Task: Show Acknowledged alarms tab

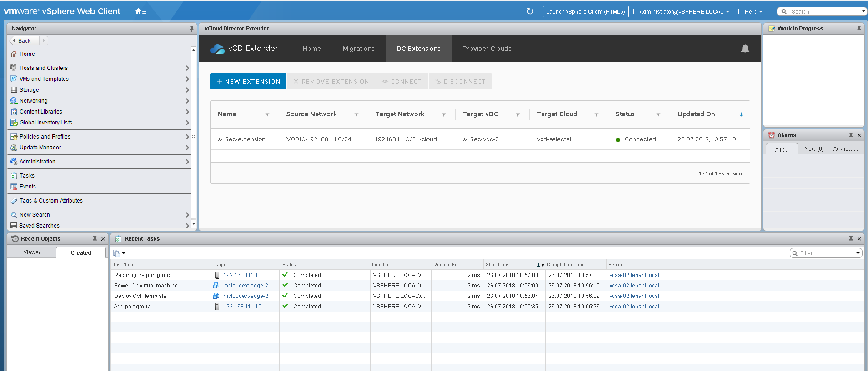Action: click(846, 149)
